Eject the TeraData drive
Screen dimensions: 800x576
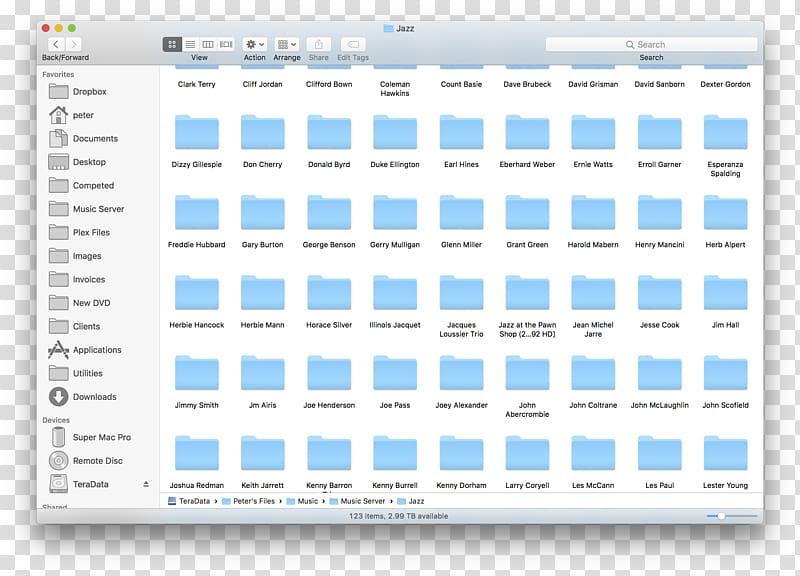pos(146,484)
